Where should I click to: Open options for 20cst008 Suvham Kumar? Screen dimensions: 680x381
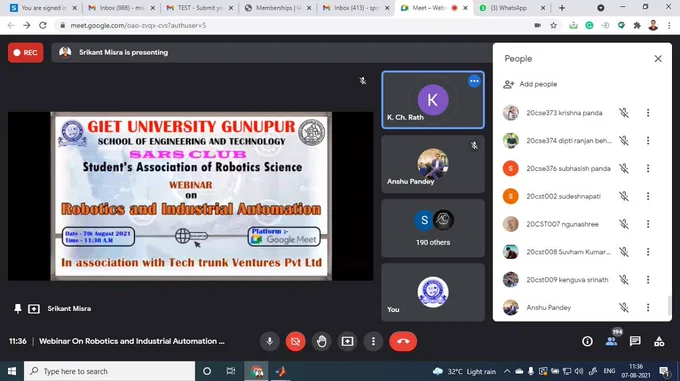648,252
